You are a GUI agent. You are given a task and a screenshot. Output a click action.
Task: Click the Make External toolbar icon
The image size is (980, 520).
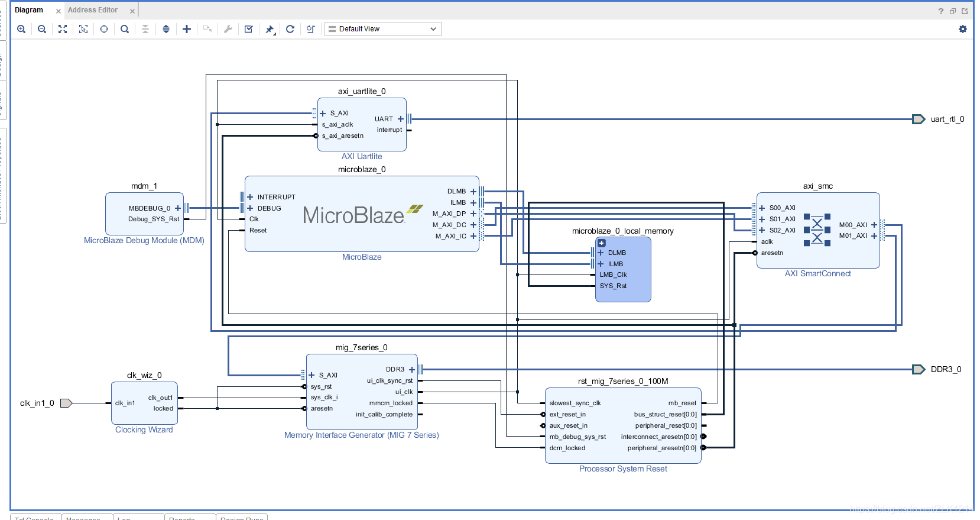pyautogui.click(x=207, y=29)
